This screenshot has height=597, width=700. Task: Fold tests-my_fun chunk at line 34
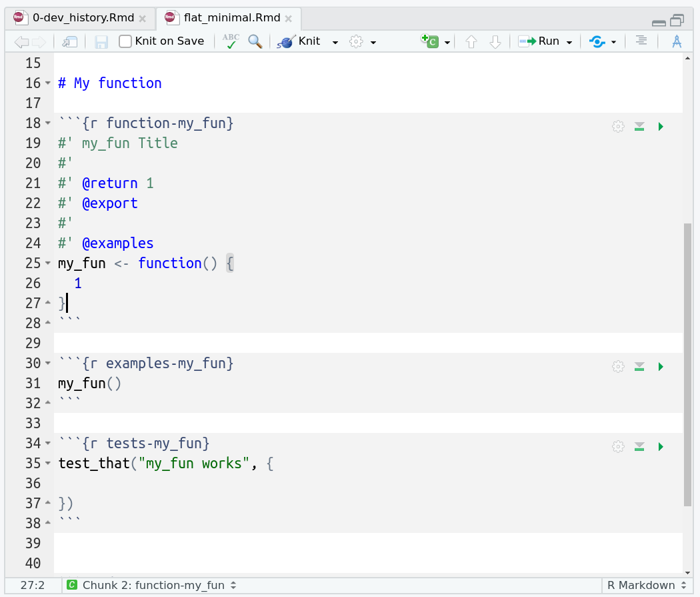pyautogui.click(x=48, y=443)
